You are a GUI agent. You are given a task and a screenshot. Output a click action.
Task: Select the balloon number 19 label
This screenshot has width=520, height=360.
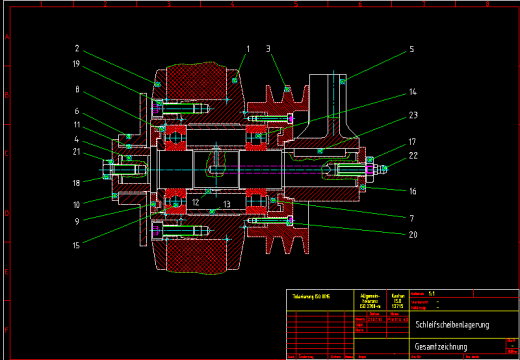[76, 64]
